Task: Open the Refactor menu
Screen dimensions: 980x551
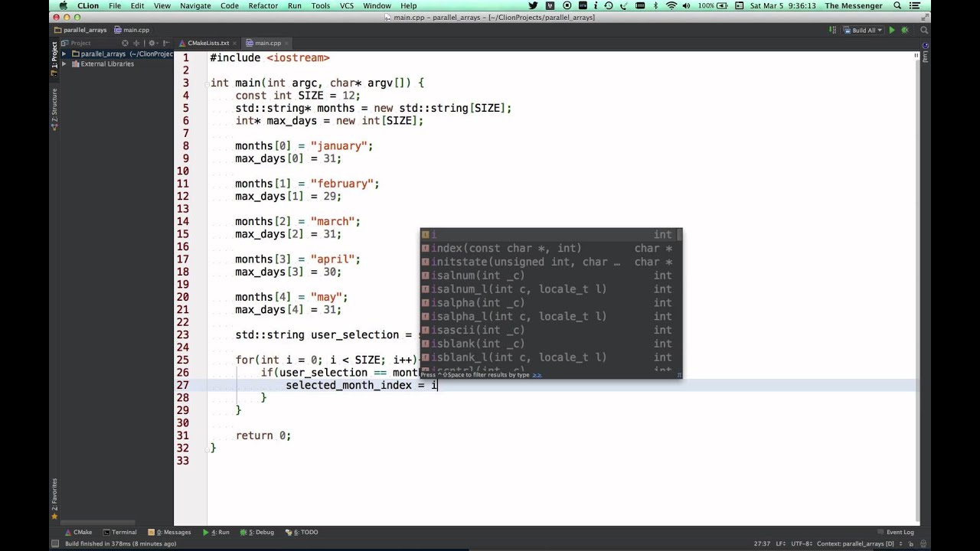Action: pyautogui.click(x=263, y=5)
